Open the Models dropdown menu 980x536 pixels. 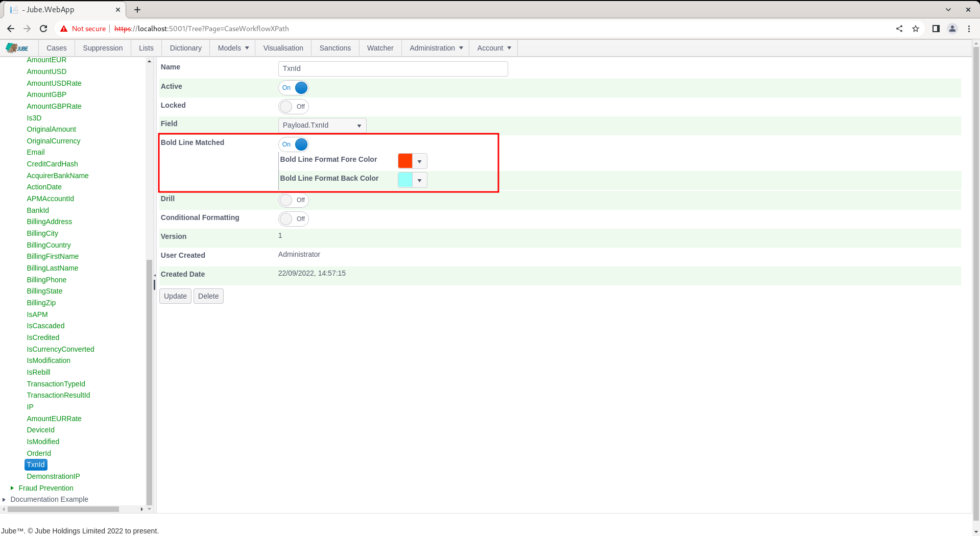click(x=233, y=48)
